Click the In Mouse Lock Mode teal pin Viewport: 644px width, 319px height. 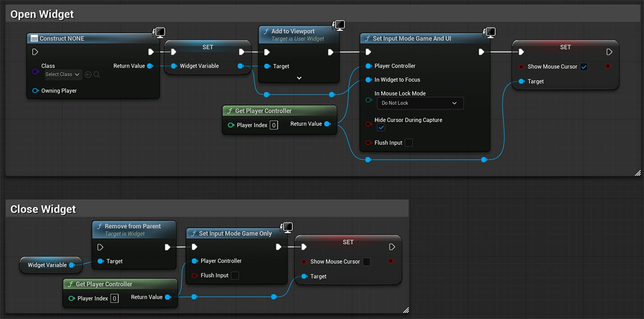[x=368, y=100]
